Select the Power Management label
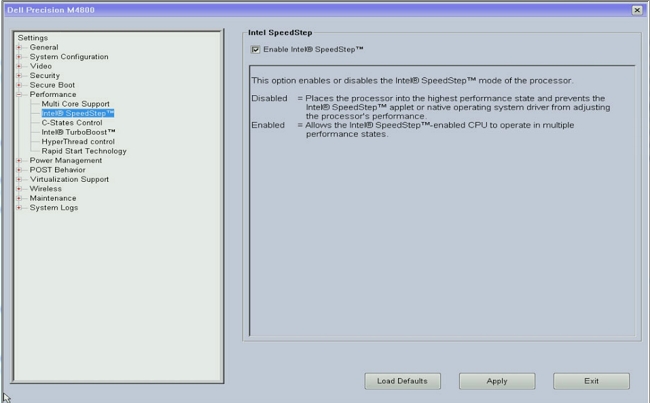Viewport: 650px width, 403px height. pyautogui.click(x=65, y=160)
